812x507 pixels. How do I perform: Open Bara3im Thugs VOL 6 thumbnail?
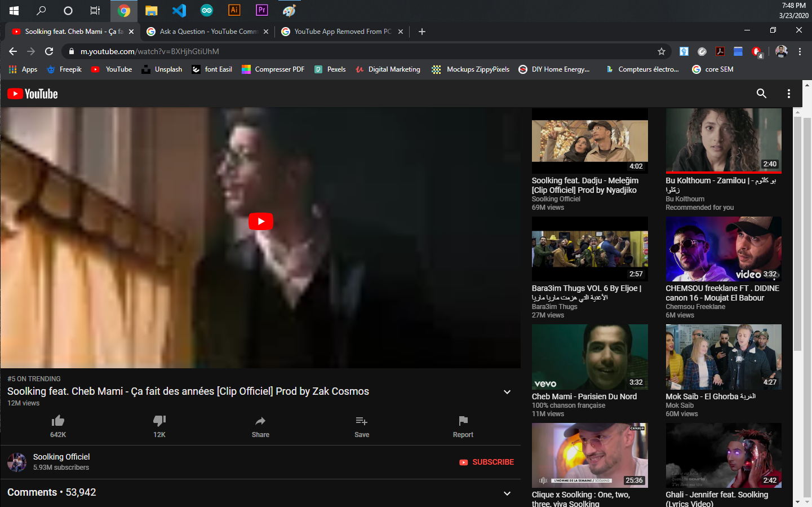(x=590, y=249)
